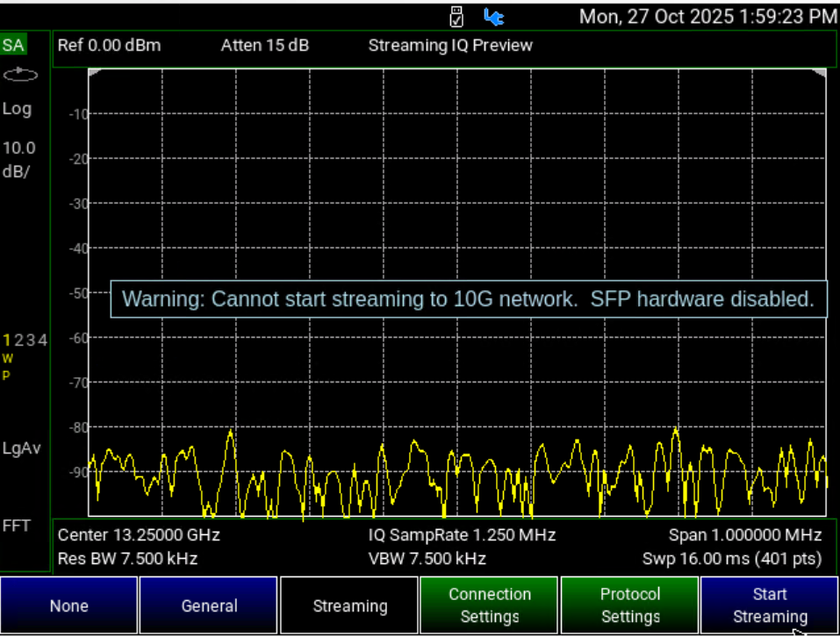Click the date and time display
840x636 pixels.
(x=708, y=17)
